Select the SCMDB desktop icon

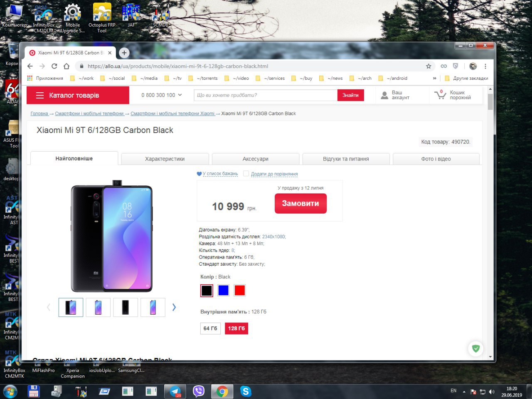[x=161, y=16]
